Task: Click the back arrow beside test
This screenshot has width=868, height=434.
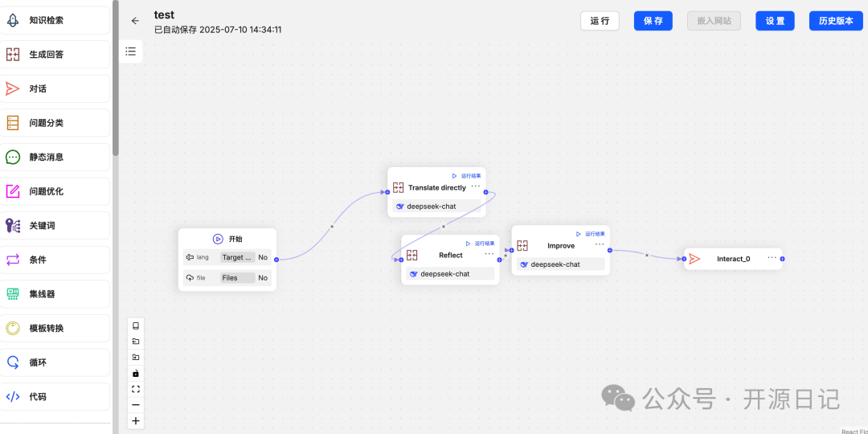Action: (x=135, y=20)
